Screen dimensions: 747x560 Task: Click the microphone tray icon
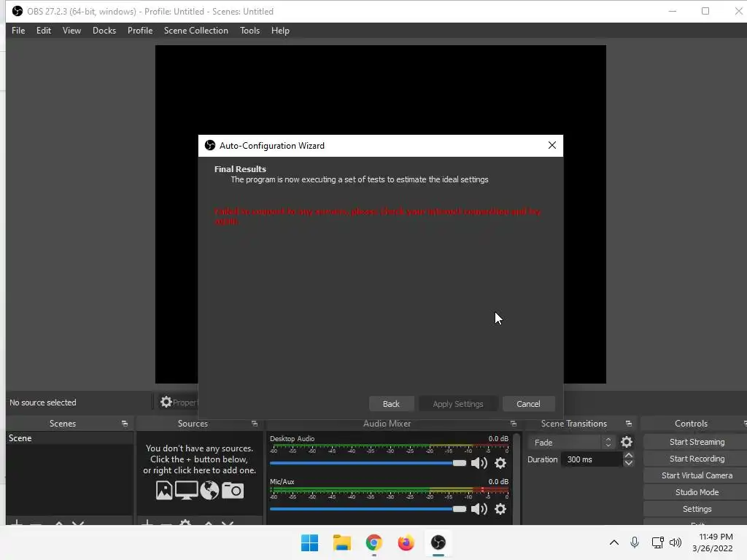635,542
